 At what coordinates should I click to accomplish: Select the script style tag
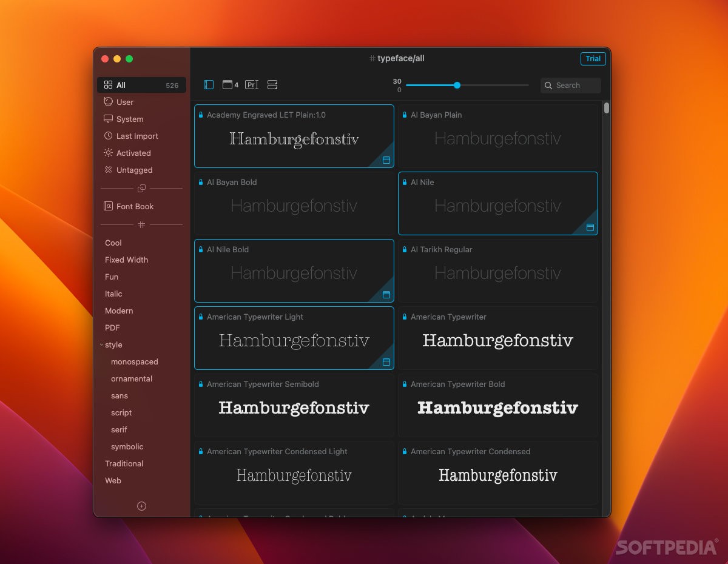coord(121,412)
